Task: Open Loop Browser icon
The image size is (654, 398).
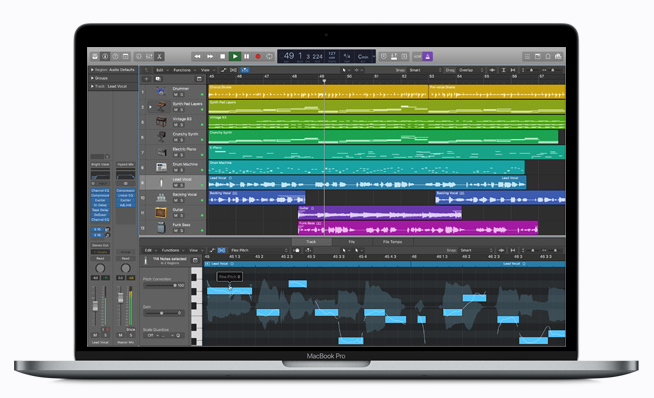Action: click(x=548, y=56)
